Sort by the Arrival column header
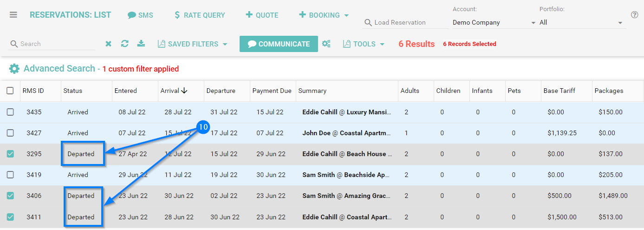This screenshot has height=230, width=644. [x=173, y=91]
